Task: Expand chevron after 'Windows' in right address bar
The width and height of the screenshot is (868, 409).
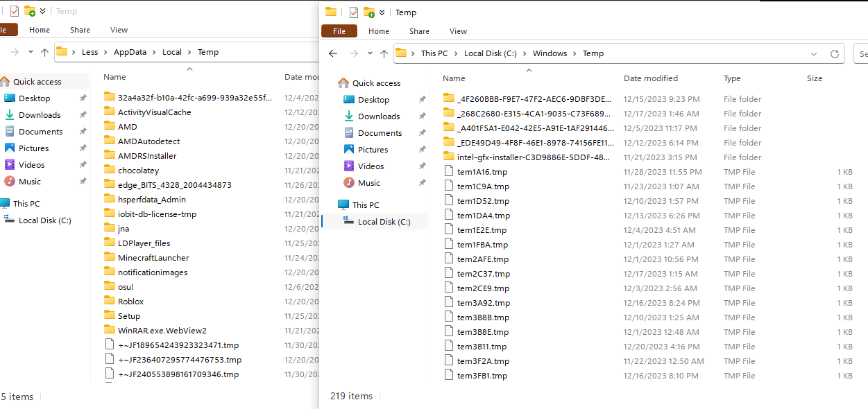Action: pos(575,53)
